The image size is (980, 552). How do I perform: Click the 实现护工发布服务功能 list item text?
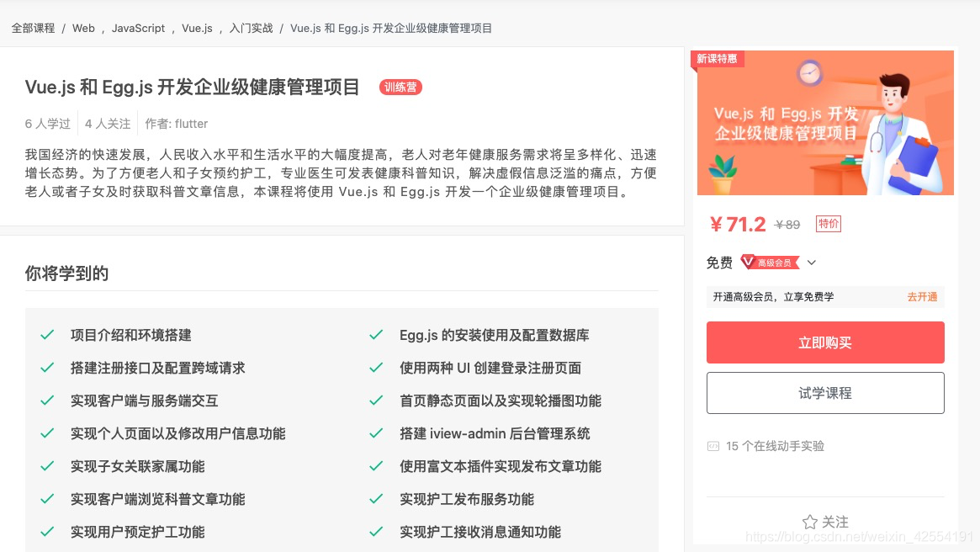467,499
